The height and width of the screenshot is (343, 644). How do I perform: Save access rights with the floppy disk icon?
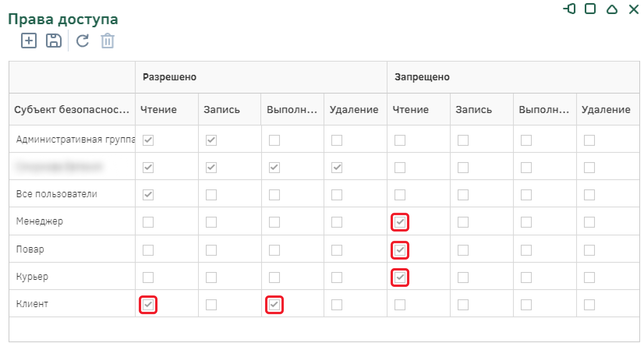[54, 41]
